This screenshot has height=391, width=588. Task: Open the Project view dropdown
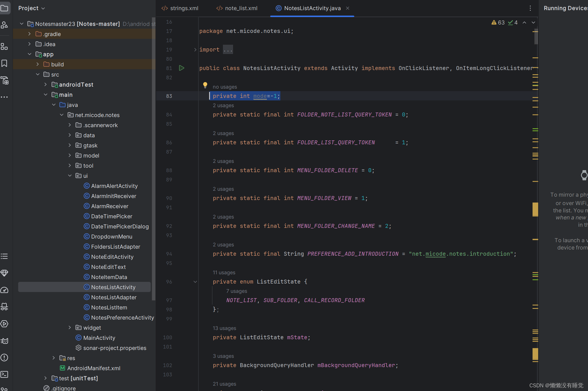point(32,8)
